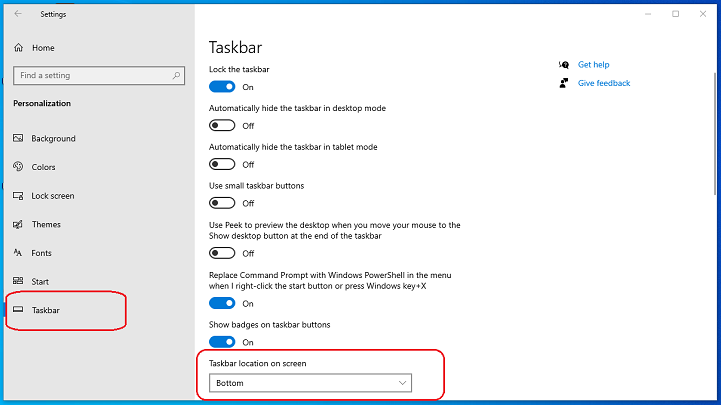The width and height of the screenshot is (721, 405).
Task: Click the Background picture icon
Action: click(18, 138)
